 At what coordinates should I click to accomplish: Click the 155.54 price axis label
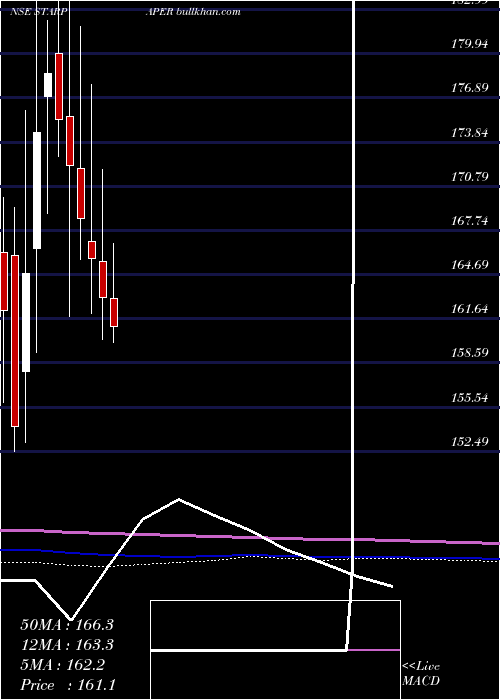pyautogui.click(x=469, y=397)
